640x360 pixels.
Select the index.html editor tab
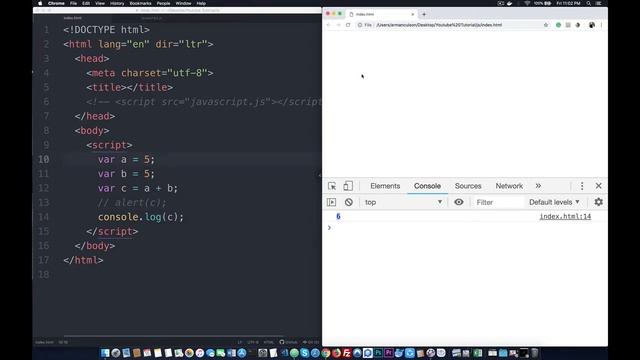[73, 18]
